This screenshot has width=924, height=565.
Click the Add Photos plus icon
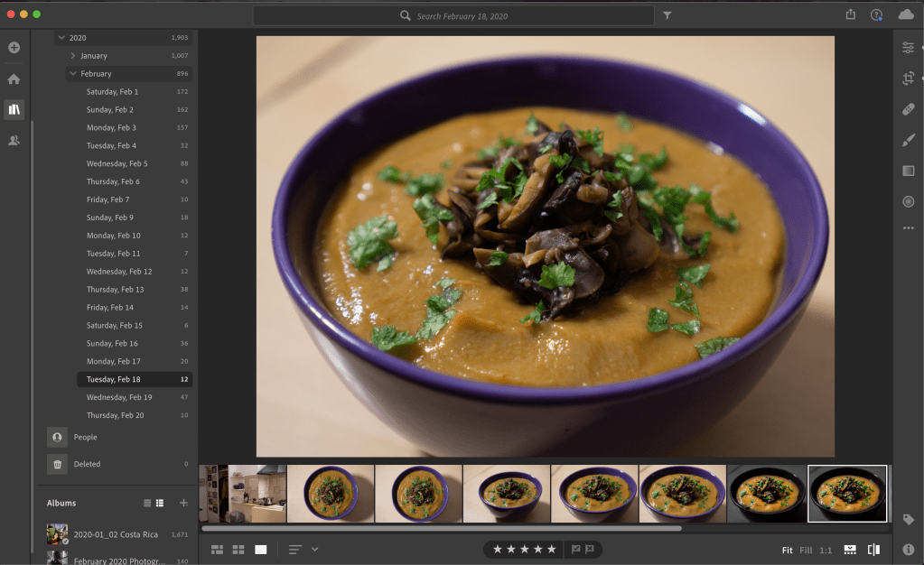click(x=14, y=48)
